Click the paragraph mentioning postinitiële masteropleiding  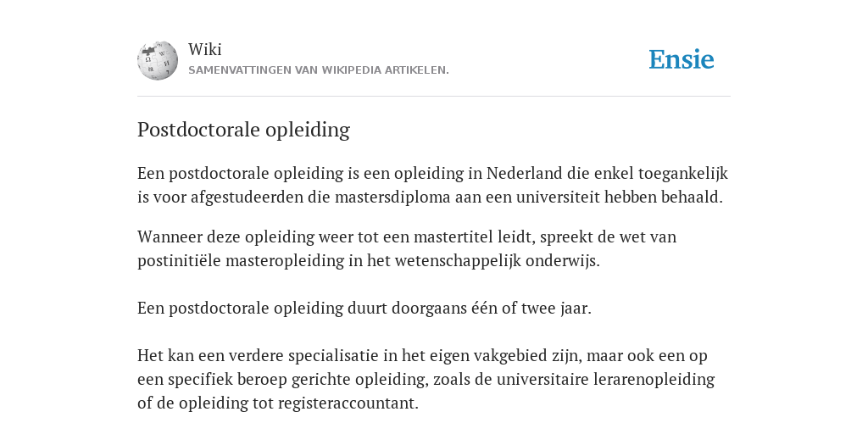pos(407,248)
